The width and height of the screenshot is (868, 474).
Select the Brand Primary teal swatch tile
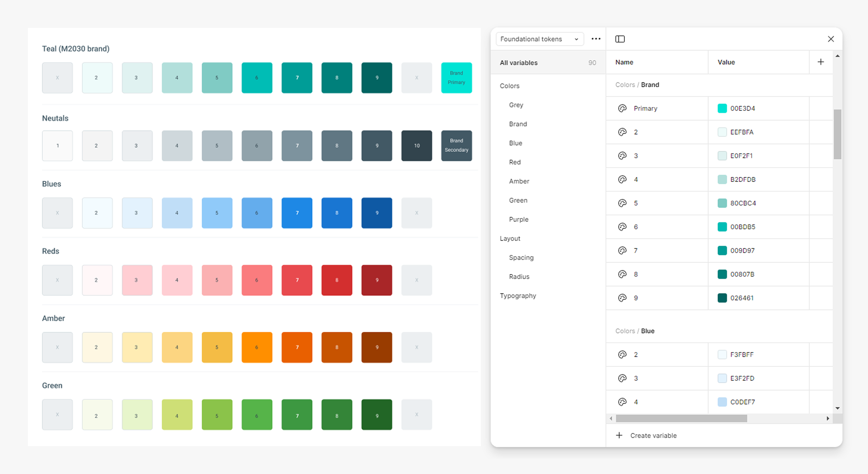[457, 78]
